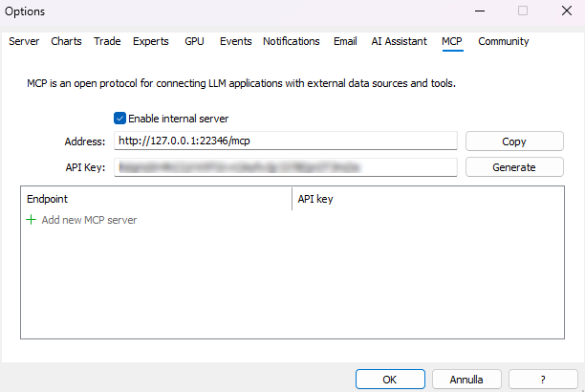Click Add new MCP server text

click(89, 220)
